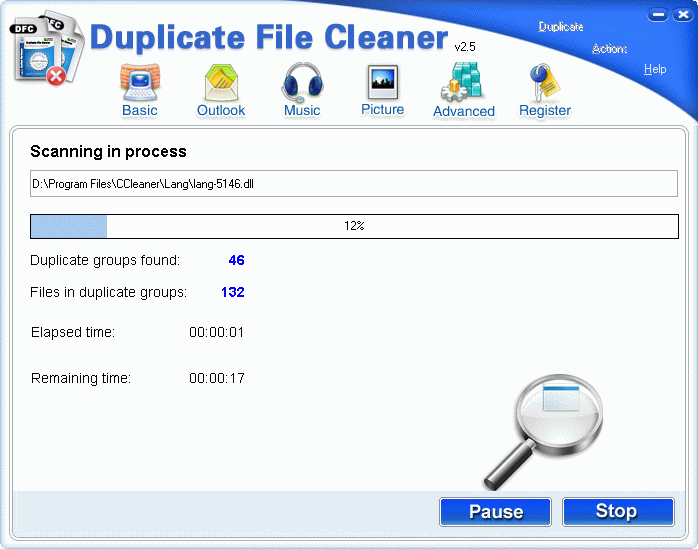The width and height of the screenshot is (698, 549).
Task: Open the Advanced cubes icon
Action: pos(463,82)
